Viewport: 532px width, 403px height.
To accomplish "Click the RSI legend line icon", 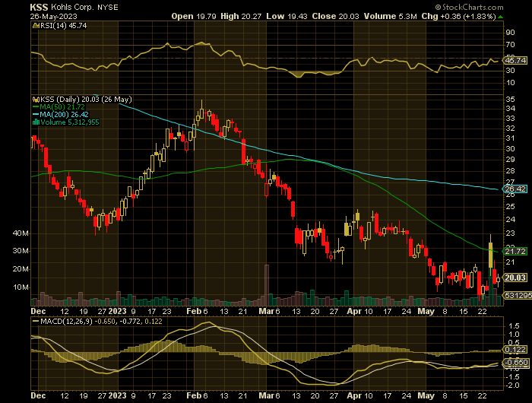I will (36, 25).
